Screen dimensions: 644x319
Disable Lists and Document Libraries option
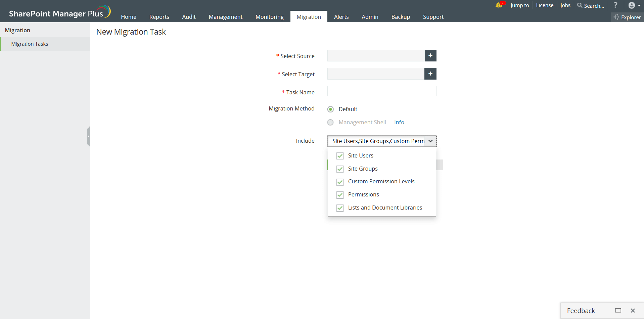[340, 208]
